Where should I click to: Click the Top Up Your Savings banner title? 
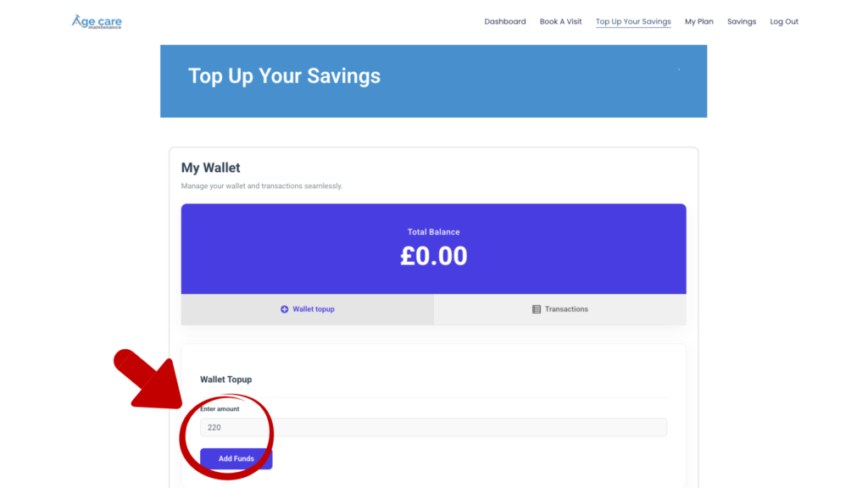pyautogui.click(x=284, y=76)
